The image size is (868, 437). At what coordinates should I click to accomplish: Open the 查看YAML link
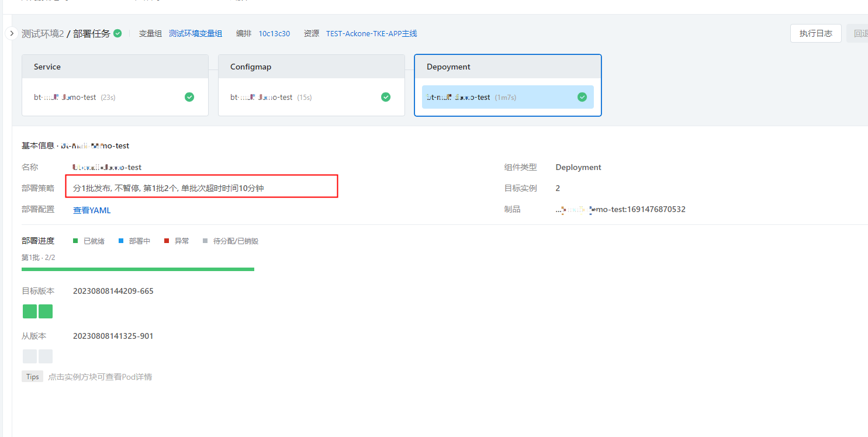(92, 210)
